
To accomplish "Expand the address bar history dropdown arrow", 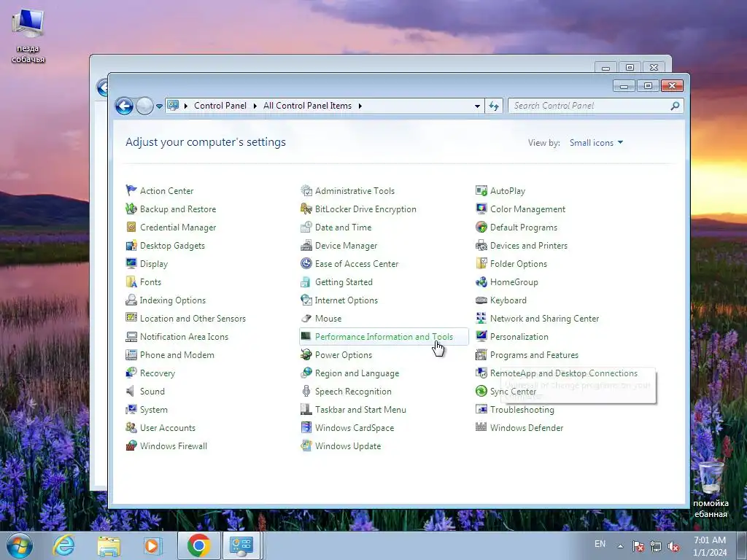I will pyautogui.click(x=477, y=106).
